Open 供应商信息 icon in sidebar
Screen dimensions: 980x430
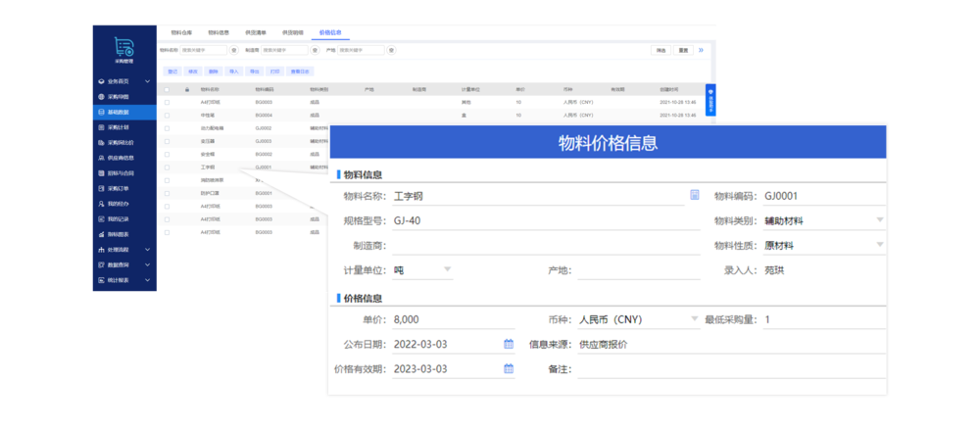click(x=101, y=158)
